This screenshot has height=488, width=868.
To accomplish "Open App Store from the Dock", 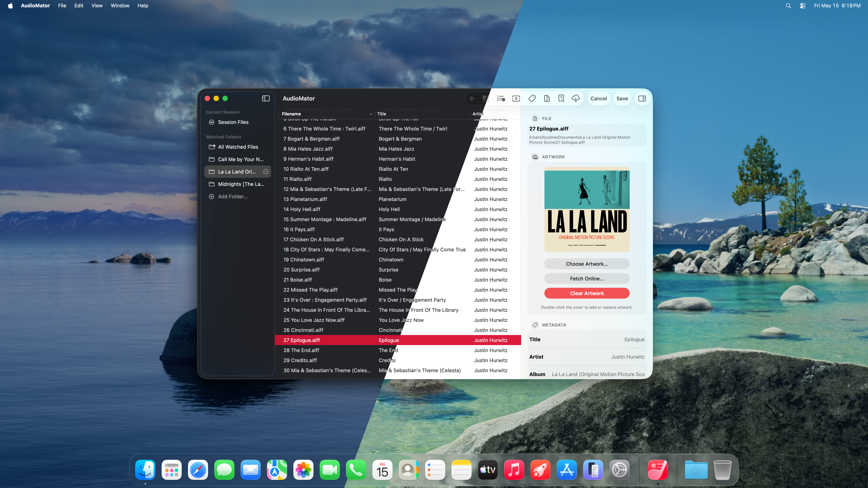I will pyautogui.click(x=567, y=469).
